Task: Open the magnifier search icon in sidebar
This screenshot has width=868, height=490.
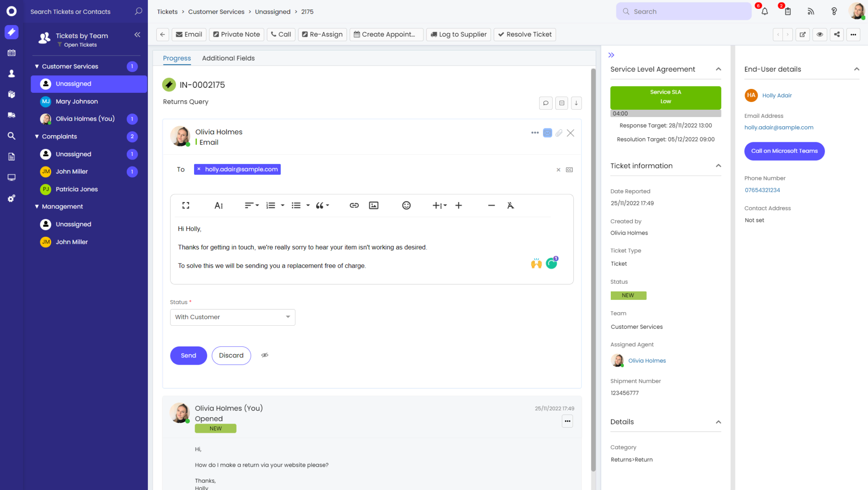Action: coord(11,136)
